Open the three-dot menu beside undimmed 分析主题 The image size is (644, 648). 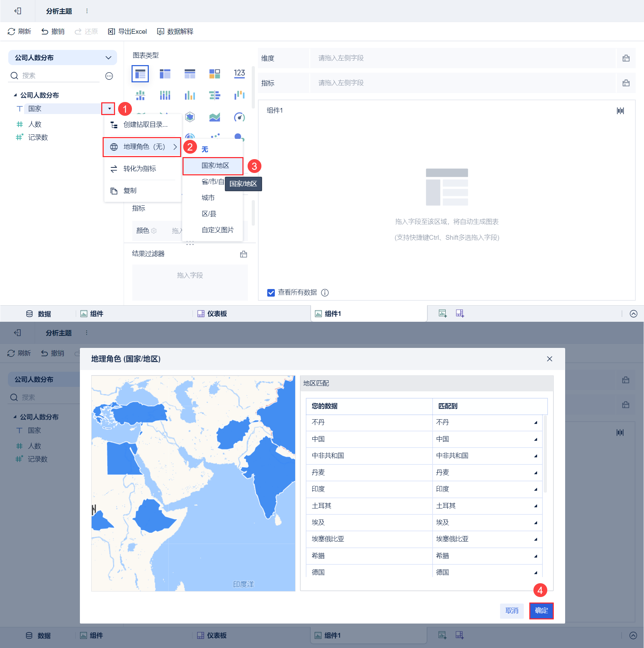tap(87, 11)
